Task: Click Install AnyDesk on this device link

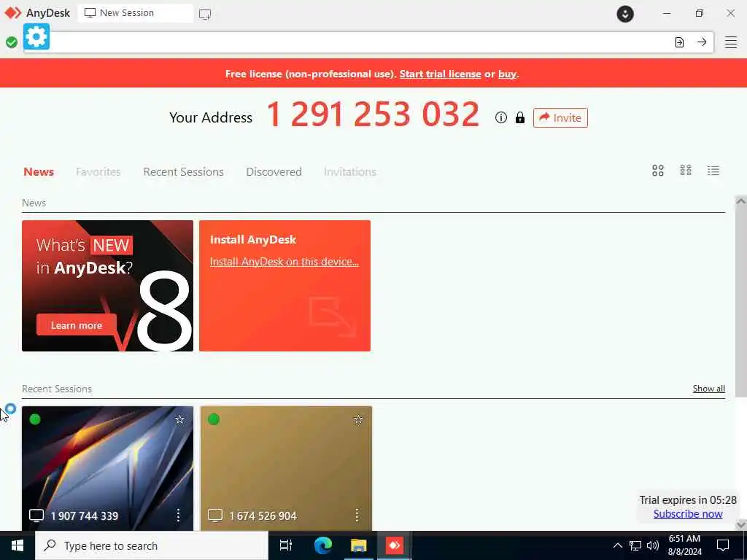Action: (x=285, y=262)
